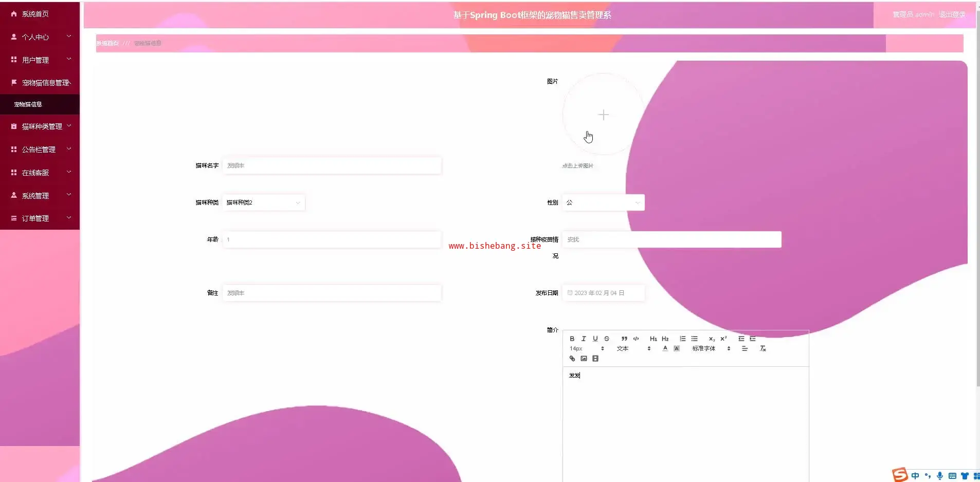980x482 pixels.
Task: Open the text background color picker
Action: (677, 348)
